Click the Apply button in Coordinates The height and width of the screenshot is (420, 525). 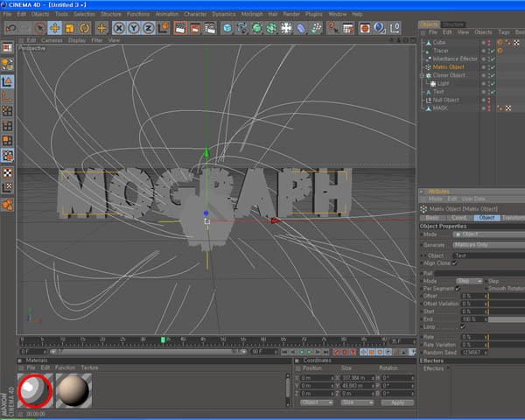(397, 402)
